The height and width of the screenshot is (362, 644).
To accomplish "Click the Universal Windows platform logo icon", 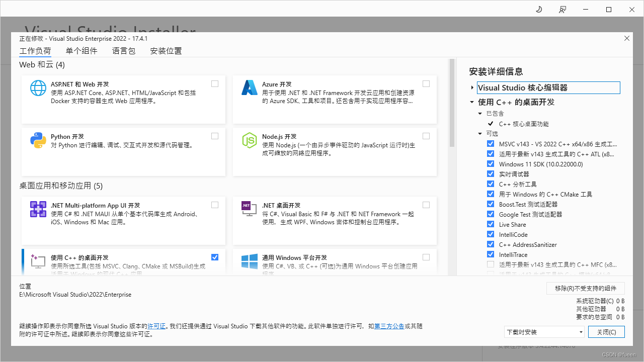I will (250, 261).
